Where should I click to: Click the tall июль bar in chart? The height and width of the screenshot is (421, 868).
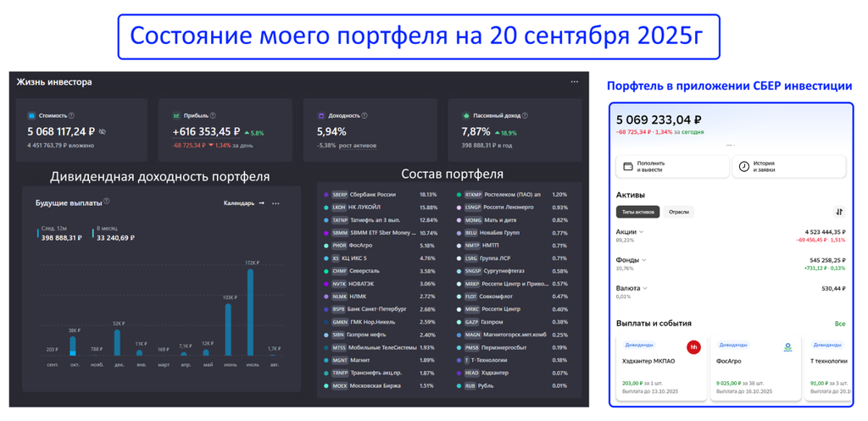point(251,313)
